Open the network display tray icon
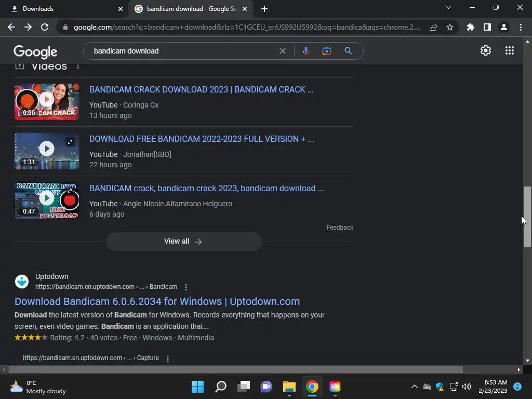This screenshot has width=532, height=399. pyautogui.click(x=454, y=387)
